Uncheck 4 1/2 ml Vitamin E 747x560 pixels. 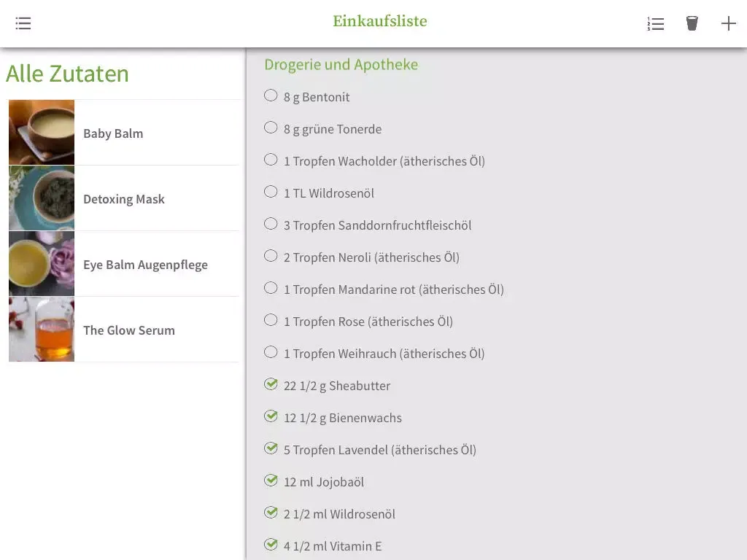(271, 544)
